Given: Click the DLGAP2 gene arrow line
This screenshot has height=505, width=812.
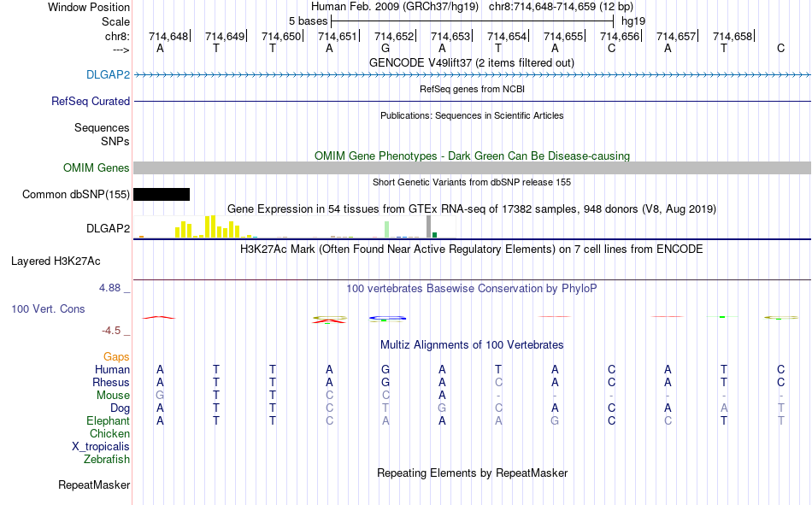Looking at the screenshot, I should (472, 75).
